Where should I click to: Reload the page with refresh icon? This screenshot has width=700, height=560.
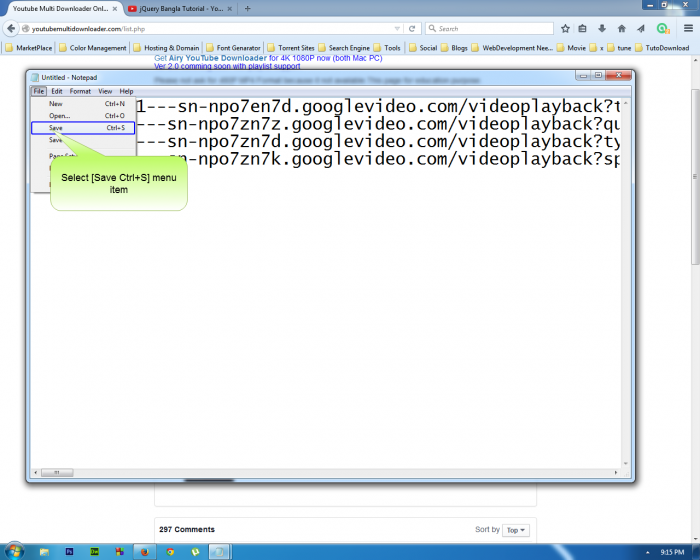click(412, 29)
